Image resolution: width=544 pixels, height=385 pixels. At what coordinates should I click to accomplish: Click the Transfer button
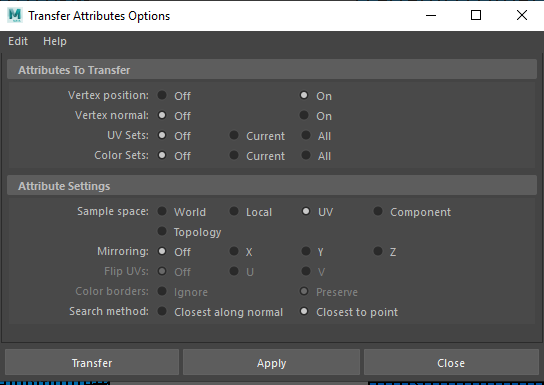(x=92, y=362)
